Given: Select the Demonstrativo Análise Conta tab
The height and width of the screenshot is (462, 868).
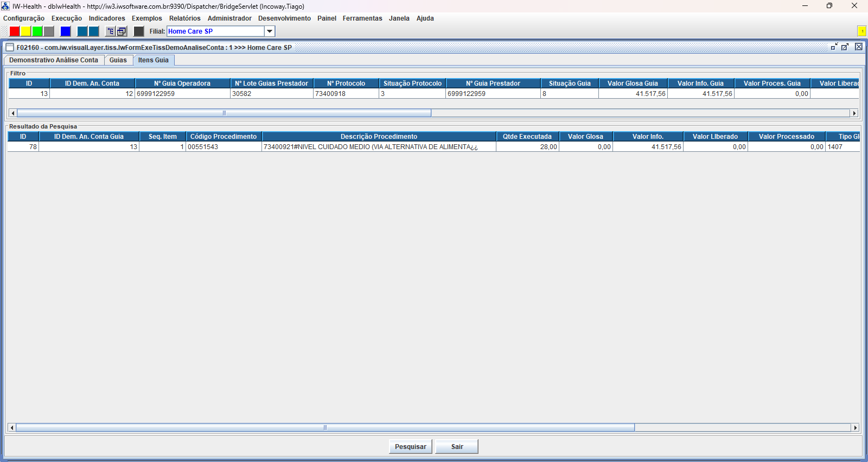Looking at the screenshot, I should (x=54, y=60).
